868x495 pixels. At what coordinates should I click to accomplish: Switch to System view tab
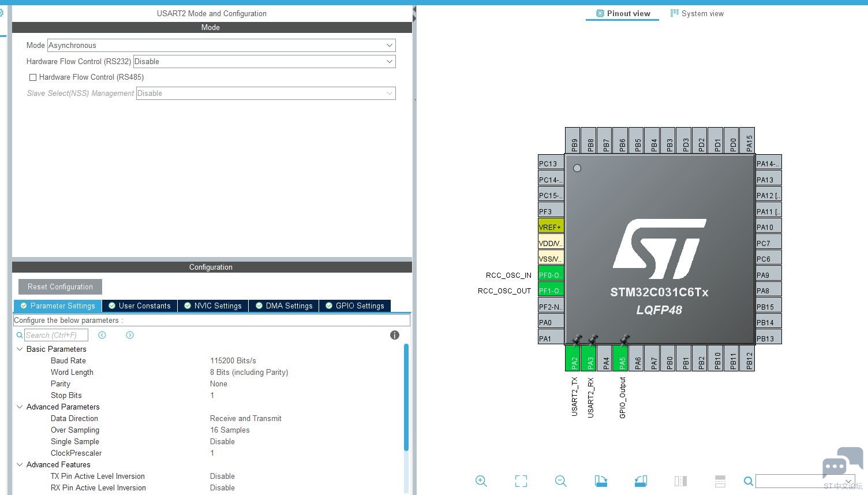coord(697,13)
